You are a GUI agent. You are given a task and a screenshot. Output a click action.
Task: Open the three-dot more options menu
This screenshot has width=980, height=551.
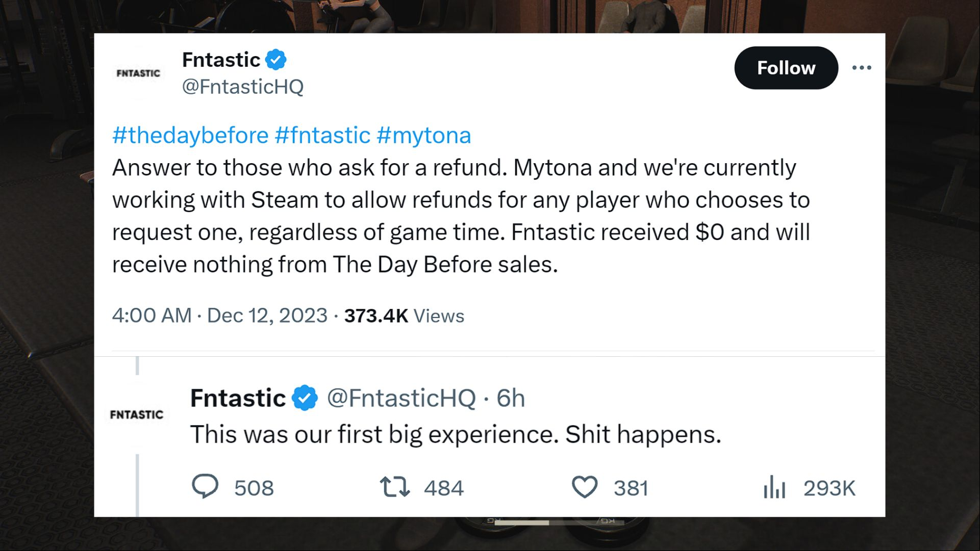click(x=862, y=68)
